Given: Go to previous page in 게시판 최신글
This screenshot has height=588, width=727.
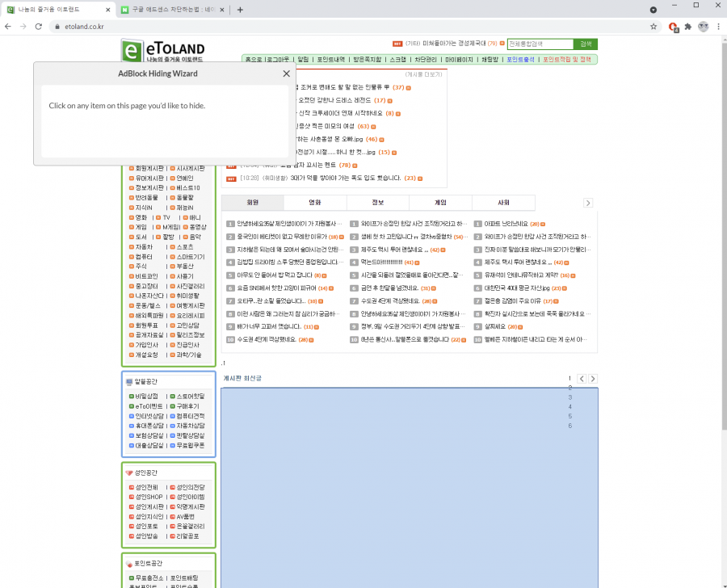Looking at the screenshot, I should 582,379.
